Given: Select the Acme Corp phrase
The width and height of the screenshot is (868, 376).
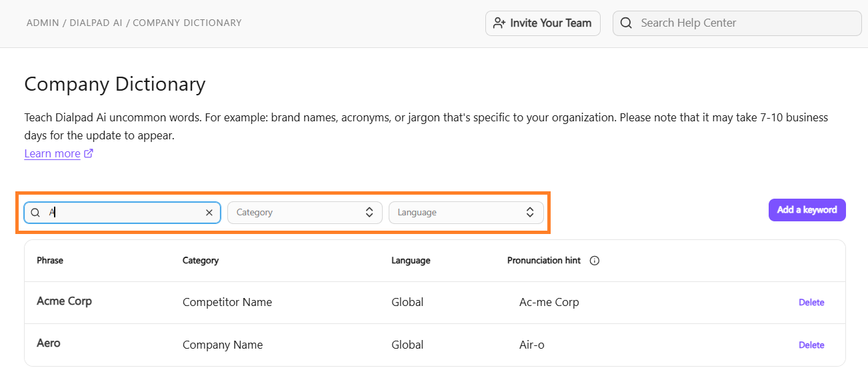Looking at the screenshot, I should point(64,301).
